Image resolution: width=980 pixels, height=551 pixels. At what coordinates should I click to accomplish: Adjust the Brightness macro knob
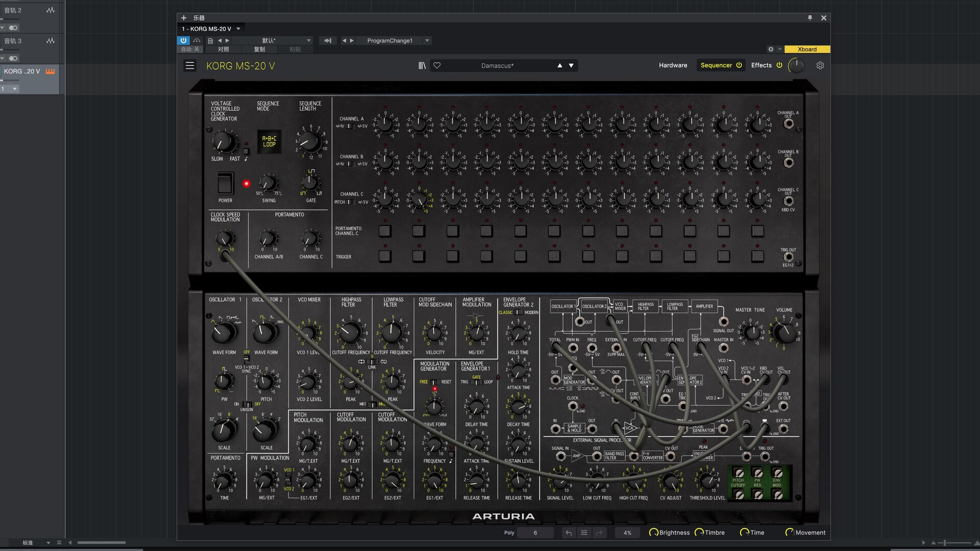click(653, 532)
